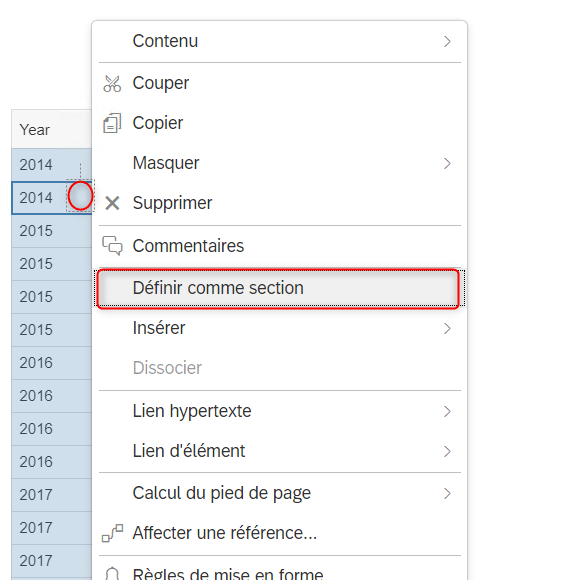Expand the Masquer submenu chevron
Viewport: 580px width, 580px height.
[x=447, y=163]
